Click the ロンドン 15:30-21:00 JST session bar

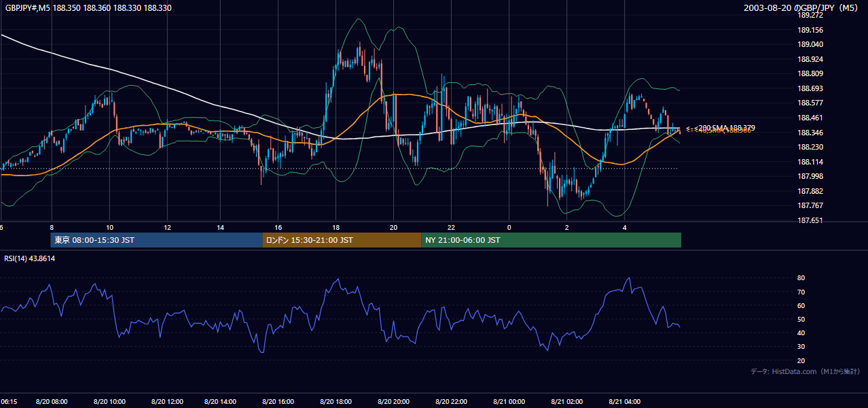point(342,240)
